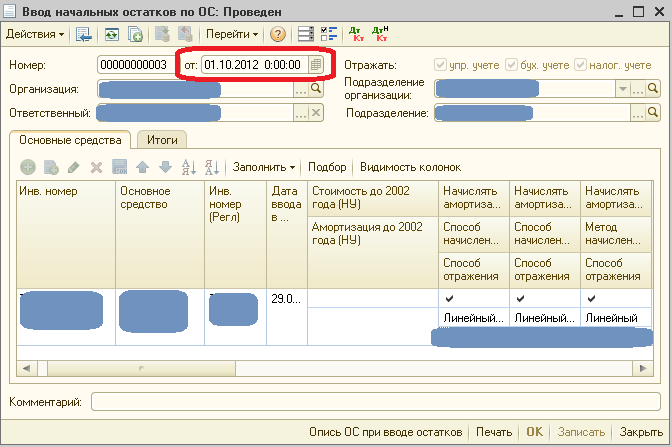Image resolution: width=672 pixels, height=447 pixels.
Task: Click Стоимость до 2002 года (НУ) header
Action: tap(373, 198)
